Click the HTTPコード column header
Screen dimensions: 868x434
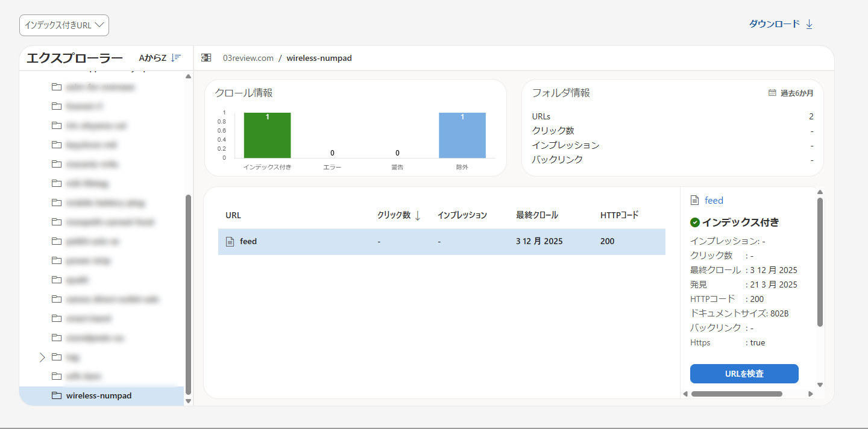619,215
